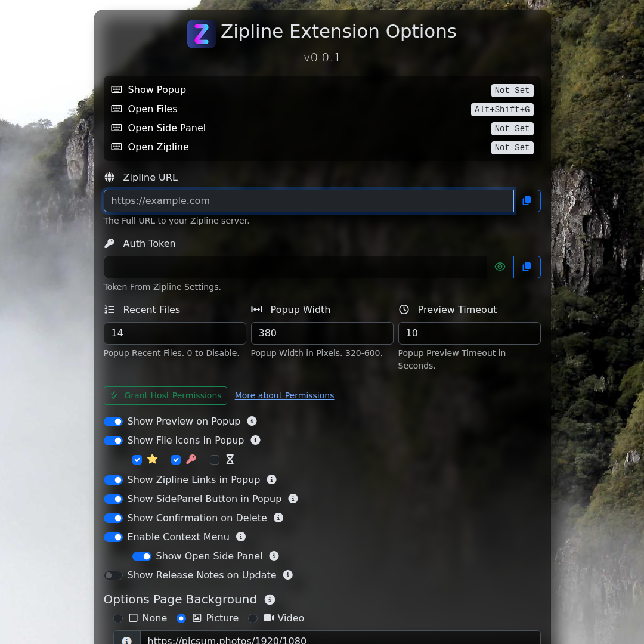Click the globe icon beside Zipline URL
This screenshot has width=644, height=644.
point(110,177)
